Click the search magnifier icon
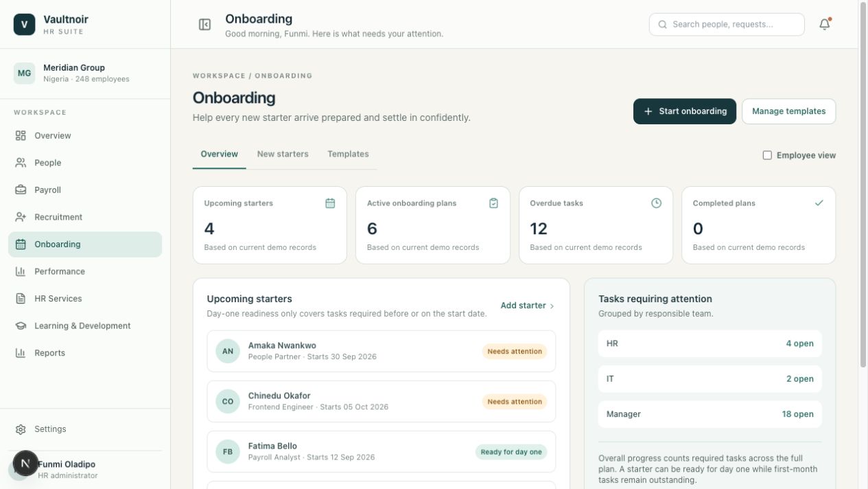The height and width of the screenshot is (489, 868). [x=663, y=25]
